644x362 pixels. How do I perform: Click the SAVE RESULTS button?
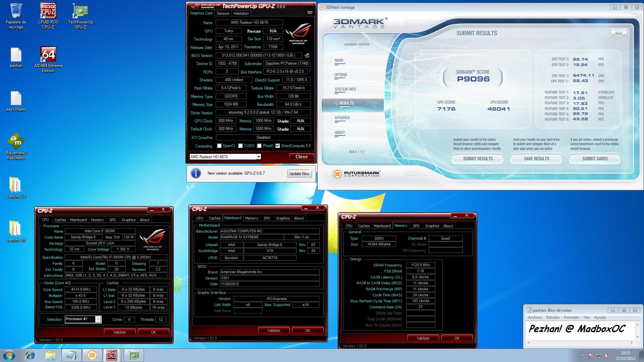tap(536, 159)
